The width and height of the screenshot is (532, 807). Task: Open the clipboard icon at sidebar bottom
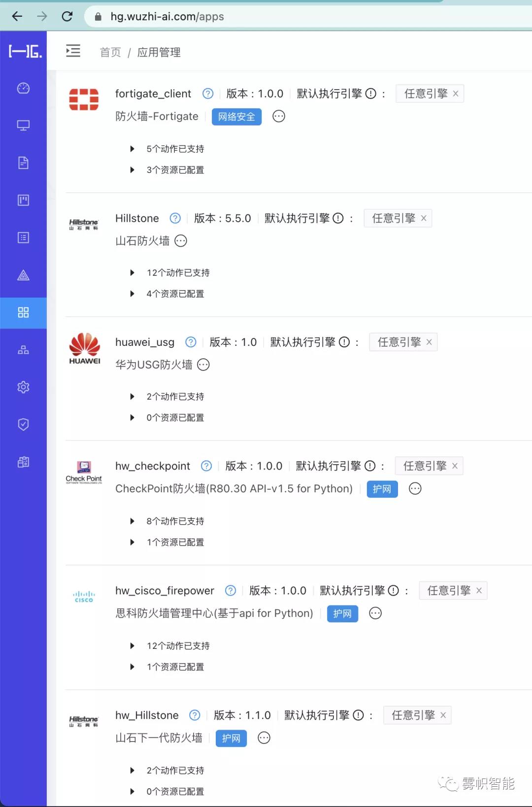(23, 462)
